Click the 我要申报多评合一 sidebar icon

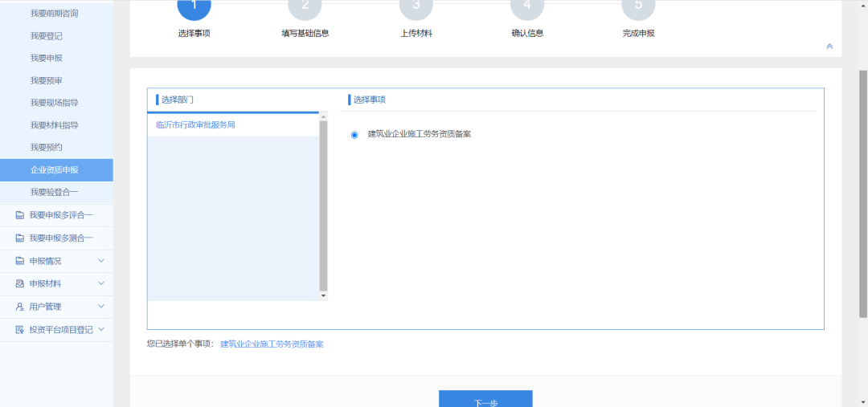point(19,215)
